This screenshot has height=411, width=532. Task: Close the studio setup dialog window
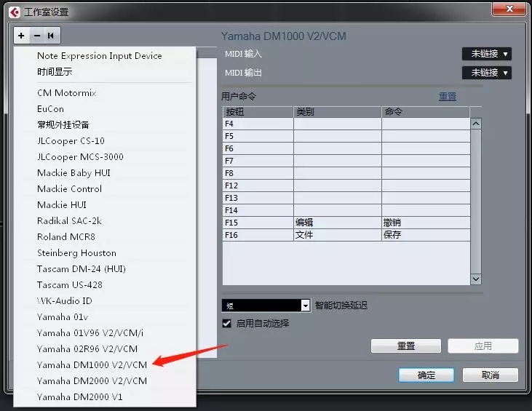[509, 10]
